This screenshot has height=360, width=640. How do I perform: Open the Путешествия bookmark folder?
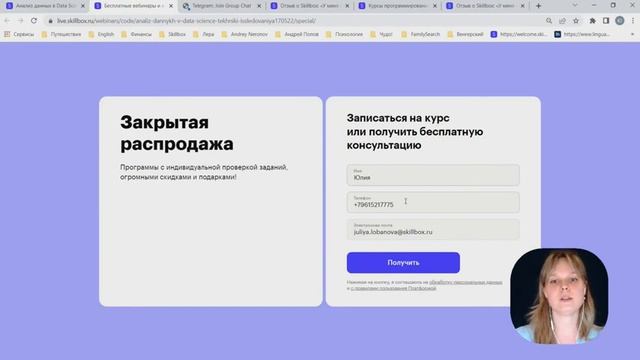click(x=61, y=34)
